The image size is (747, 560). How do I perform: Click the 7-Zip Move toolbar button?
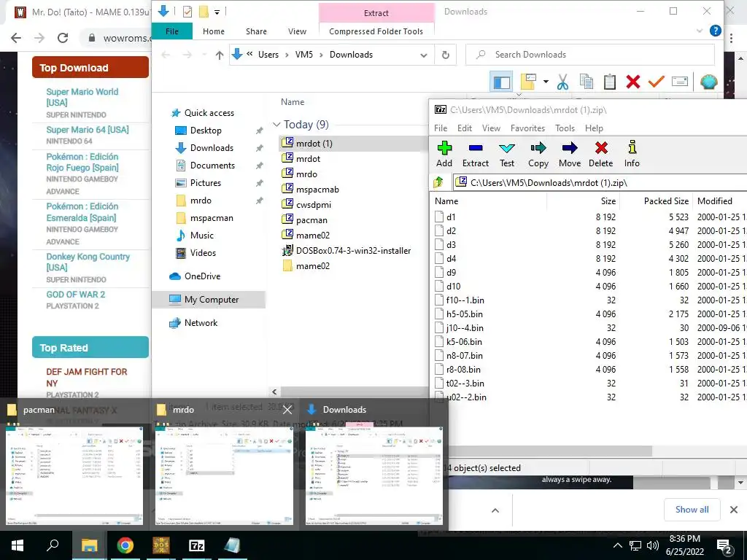[570, 154]
